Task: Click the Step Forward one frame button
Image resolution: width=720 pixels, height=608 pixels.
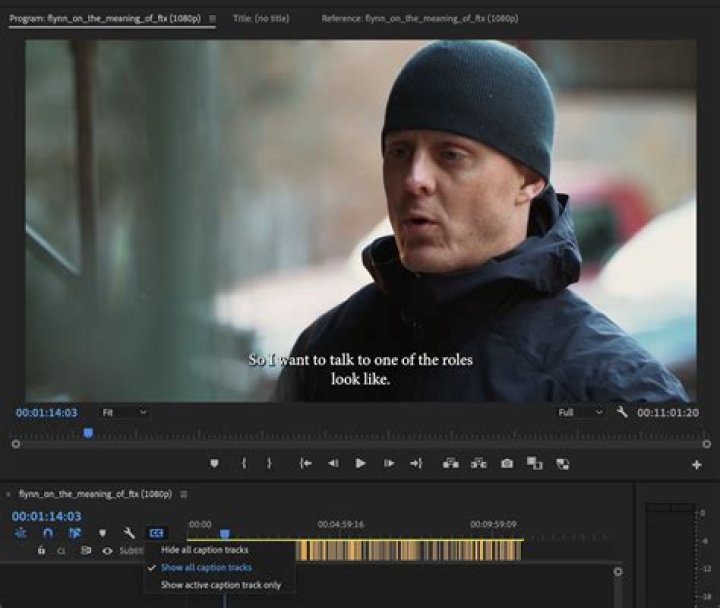Action: tap(388, 463)
